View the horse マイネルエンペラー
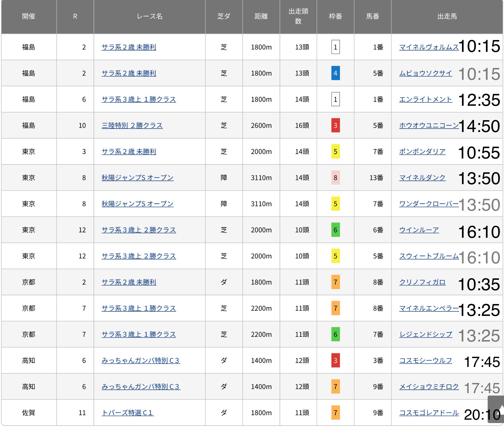The height and width of the screenshot is (427, 504). 428,308
